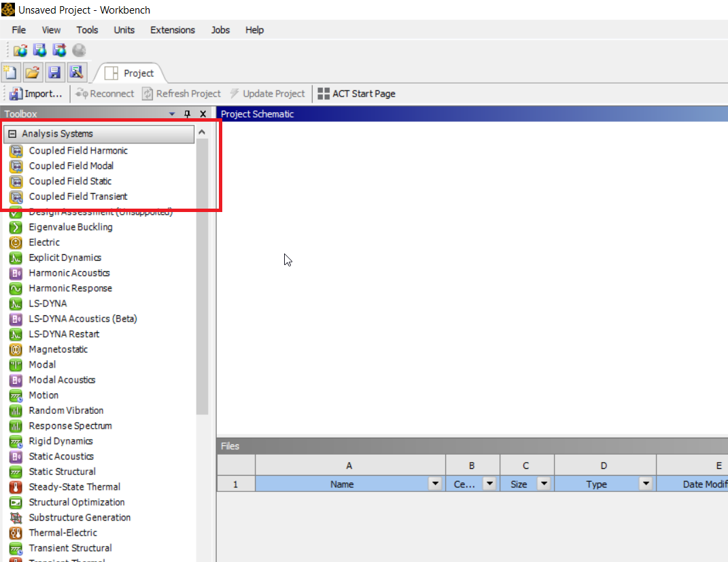Click the Import... button
This screenshot has height=562, width=728.
point(36,94)
